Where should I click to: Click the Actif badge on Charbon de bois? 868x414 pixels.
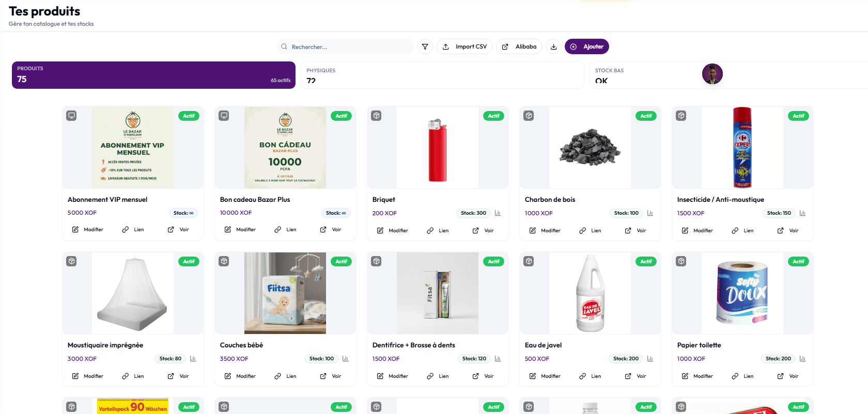click(646, 116)
